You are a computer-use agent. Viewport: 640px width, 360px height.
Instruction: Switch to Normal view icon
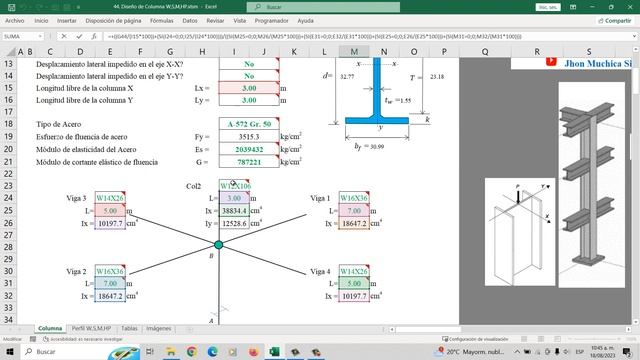point(524,339)
